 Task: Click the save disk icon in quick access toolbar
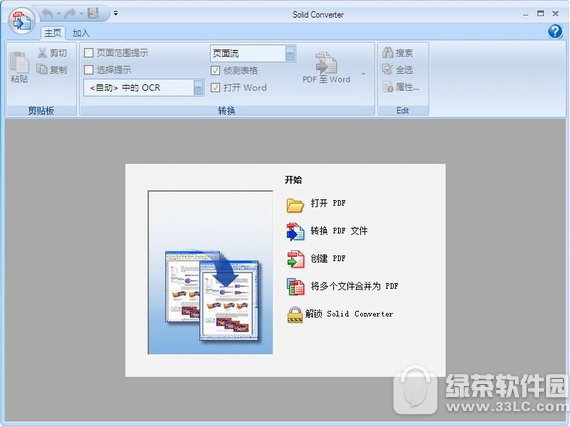[x=93, y=13]
